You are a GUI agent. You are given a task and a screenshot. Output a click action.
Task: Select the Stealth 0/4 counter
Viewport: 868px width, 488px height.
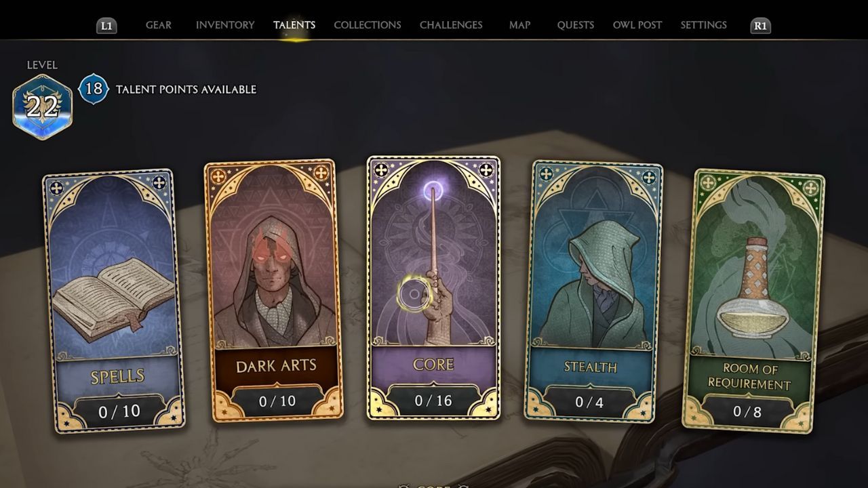coord(589,402)
